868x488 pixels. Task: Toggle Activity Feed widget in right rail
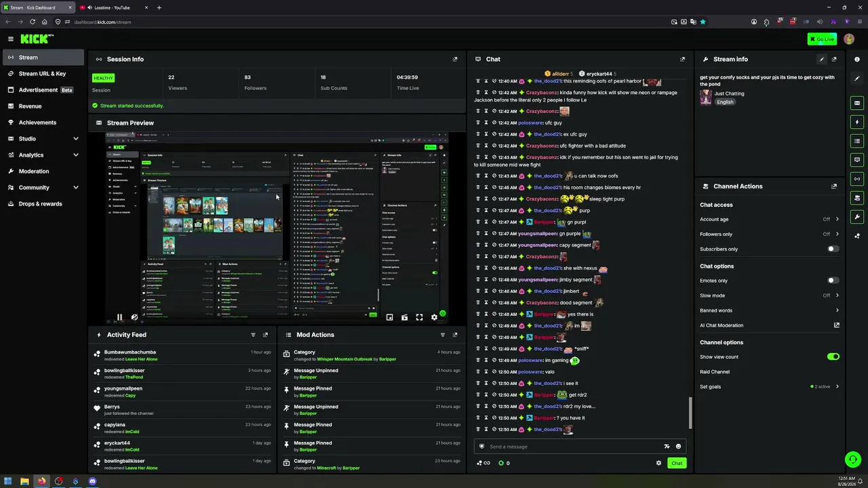(857, 122)
